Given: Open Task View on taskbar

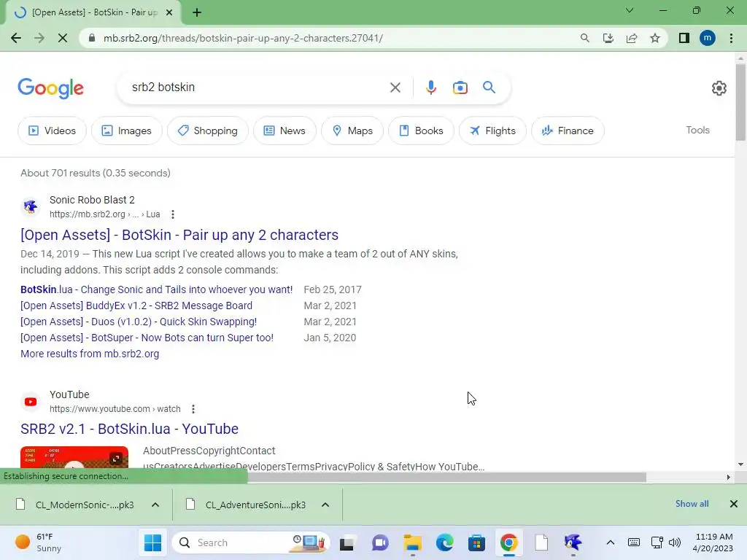Looking at the screenshot, I should [x=347, y=542].
